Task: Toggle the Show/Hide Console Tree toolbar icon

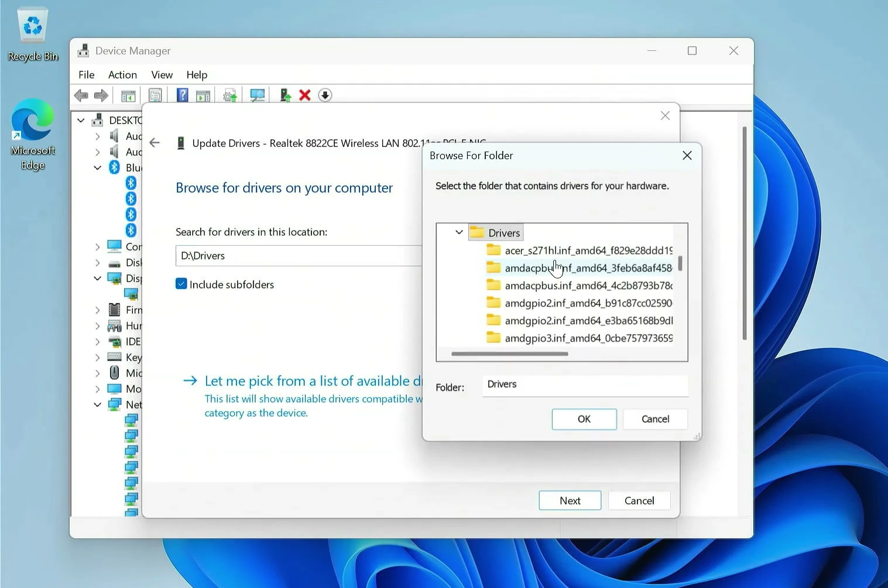Action: point(128,95)
